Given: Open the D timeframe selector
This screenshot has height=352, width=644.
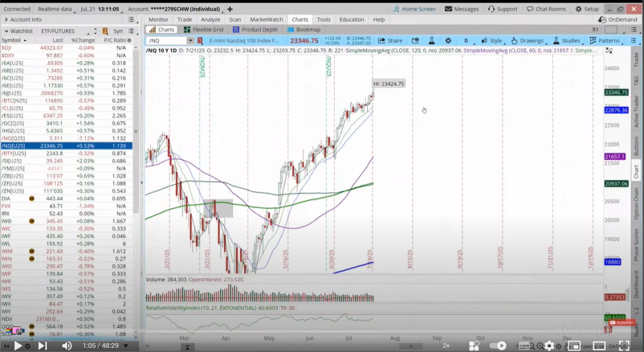Looking at the screenshot, I should point(466,41).
